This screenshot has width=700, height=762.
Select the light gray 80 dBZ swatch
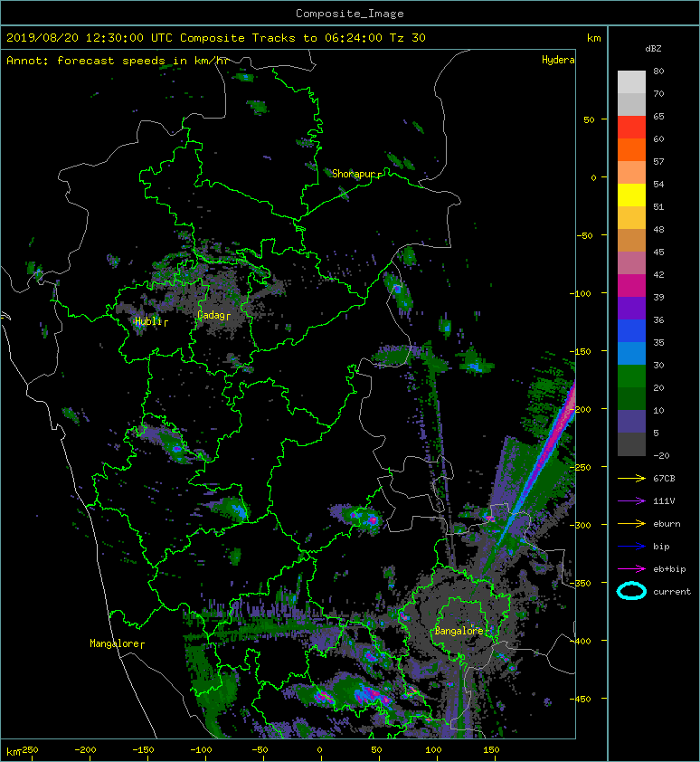click(631, 81)
